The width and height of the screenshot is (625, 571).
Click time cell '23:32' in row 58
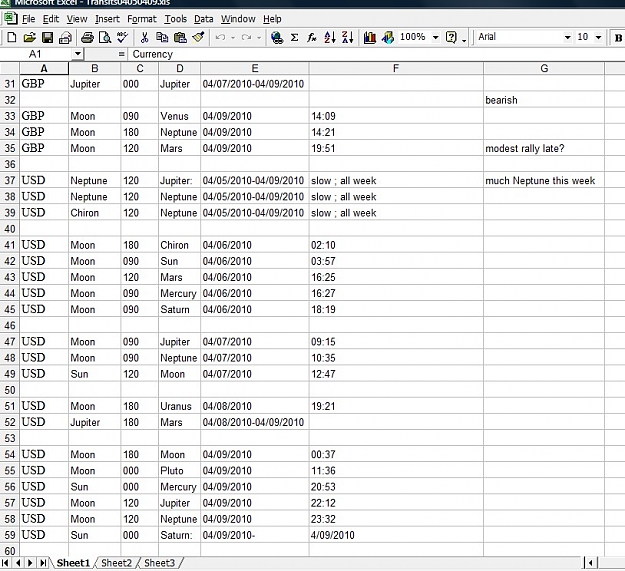pyautogui.click(x=396, y=518)
